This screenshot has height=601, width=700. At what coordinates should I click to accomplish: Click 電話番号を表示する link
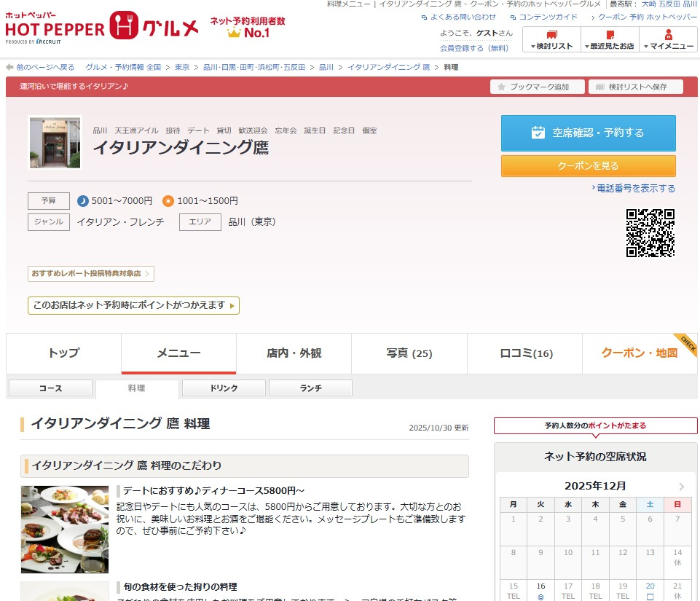[x=635, y=188]
